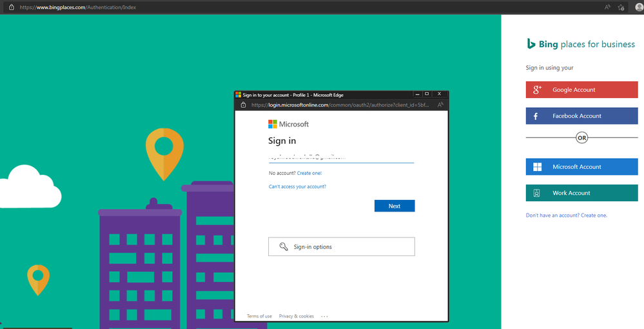
Task: Minimize the Microsoft sign-in popup window
Action: [x=417, y=94]
